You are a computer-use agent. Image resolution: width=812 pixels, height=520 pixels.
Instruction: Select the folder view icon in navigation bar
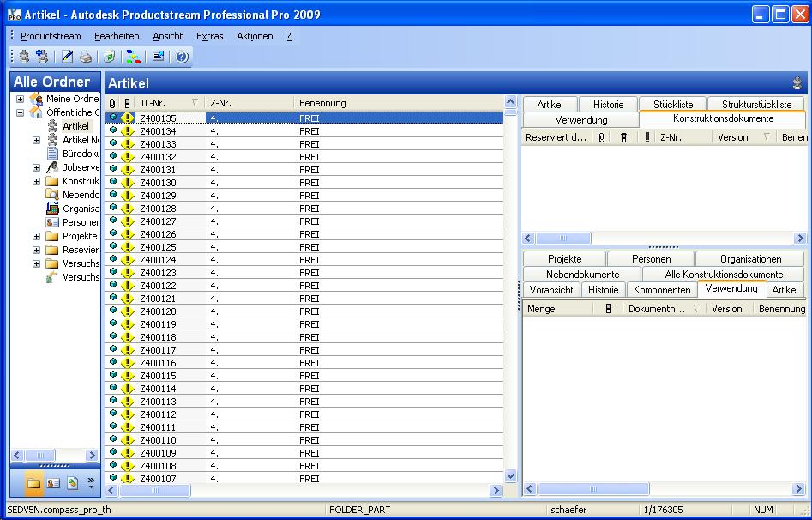coord(34,483)
